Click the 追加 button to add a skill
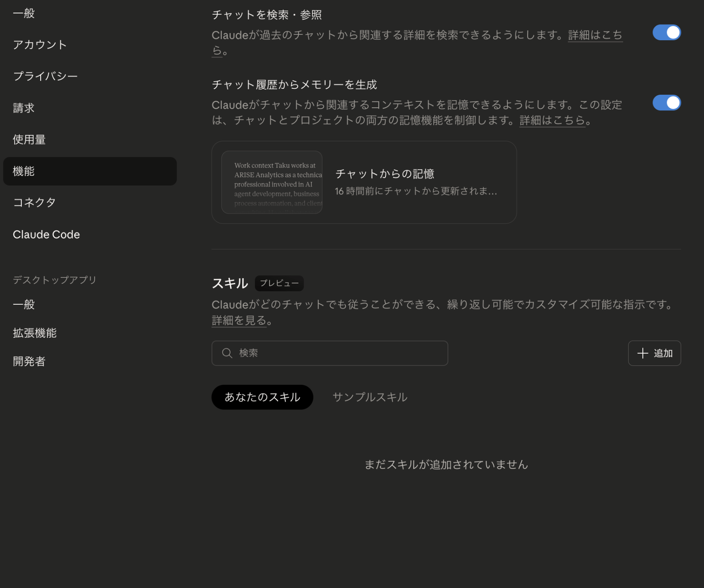 pos(654,353)
